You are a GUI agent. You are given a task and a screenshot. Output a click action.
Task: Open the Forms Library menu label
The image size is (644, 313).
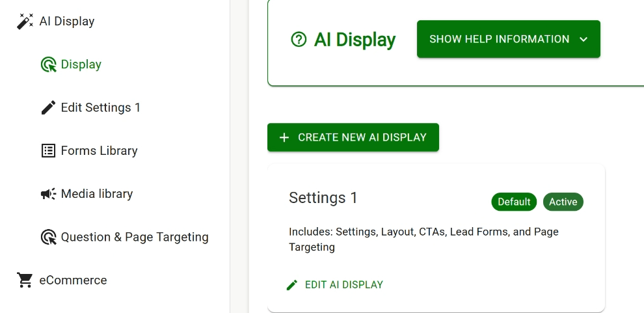coord(99,151)
